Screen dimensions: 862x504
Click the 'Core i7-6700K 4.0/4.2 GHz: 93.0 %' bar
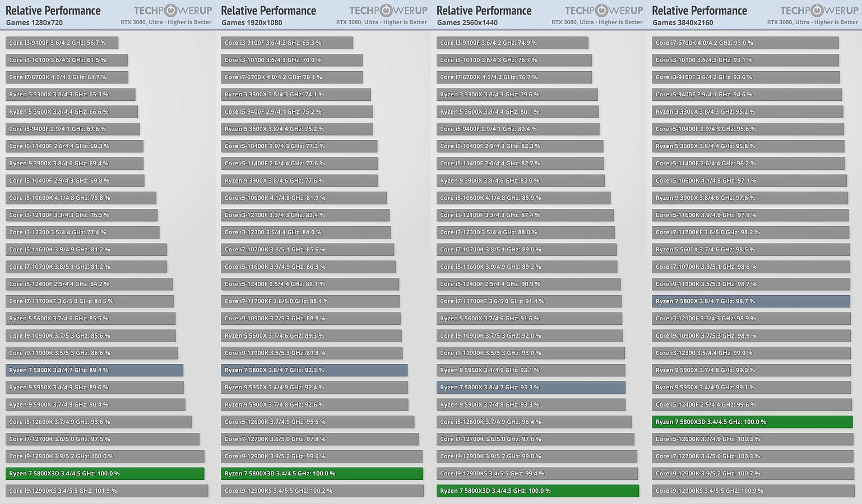pos(745,43)
